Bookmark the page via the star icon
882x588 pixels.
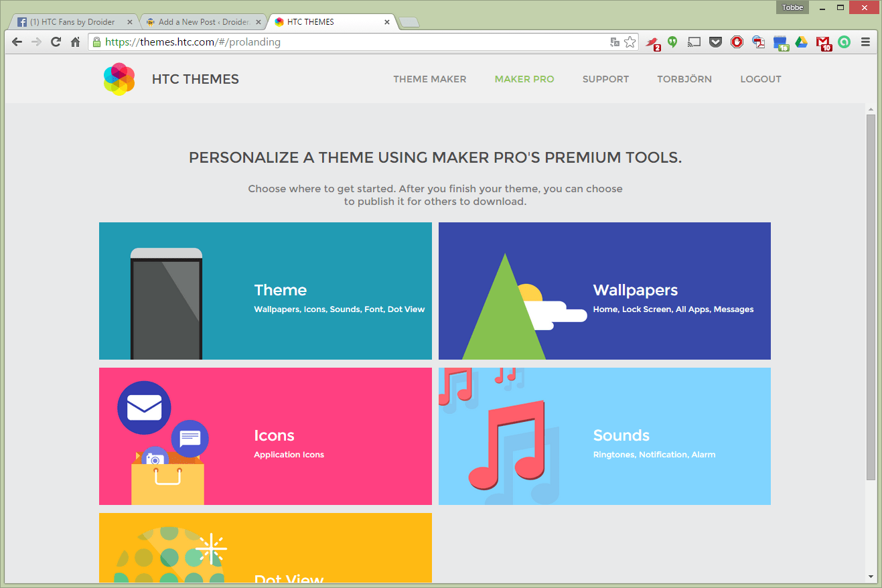(630, 42)
